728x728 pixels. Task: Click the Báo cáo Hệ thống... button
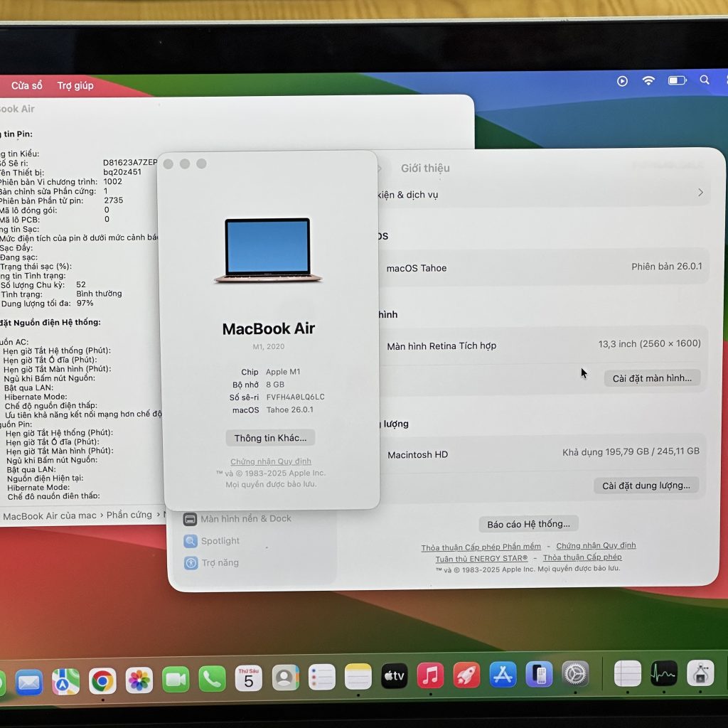tap(529, 523)
